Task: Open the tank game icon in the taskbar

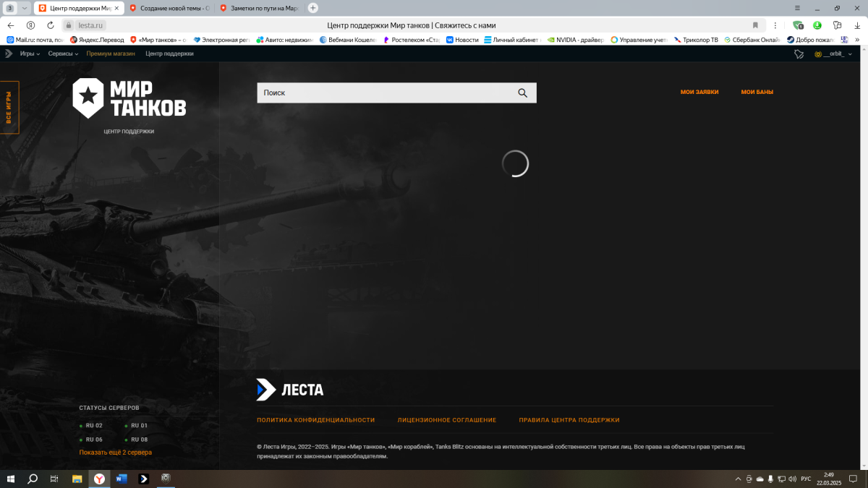Action: (x=166, y=479)
